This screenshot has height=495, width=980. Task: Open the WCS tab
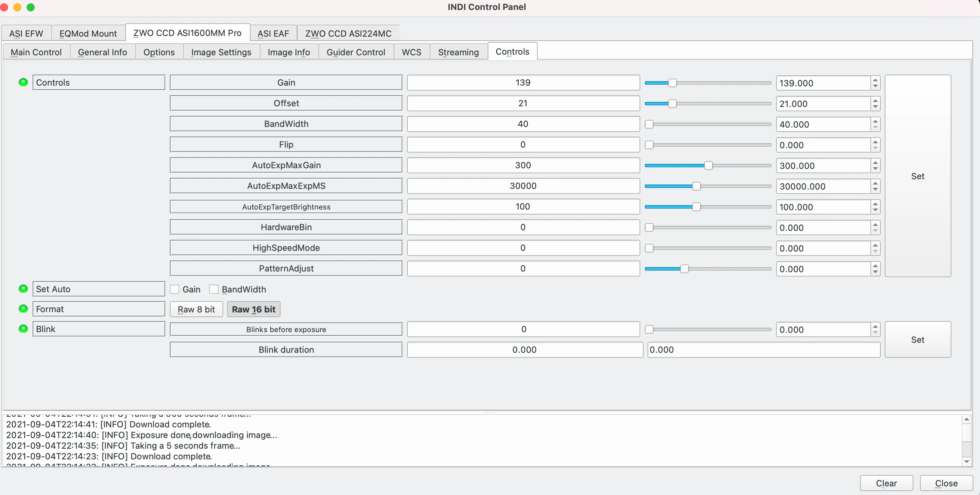coord(412,52)
